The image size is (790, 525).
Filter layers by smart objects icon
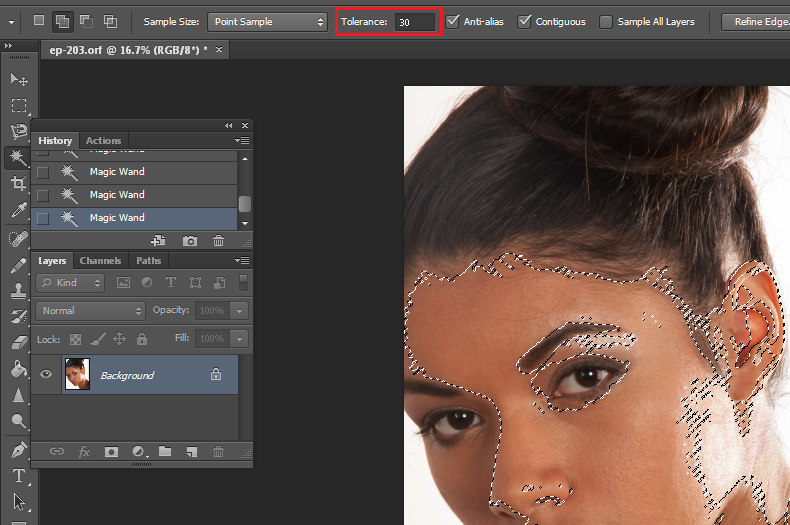pos(220,283)
